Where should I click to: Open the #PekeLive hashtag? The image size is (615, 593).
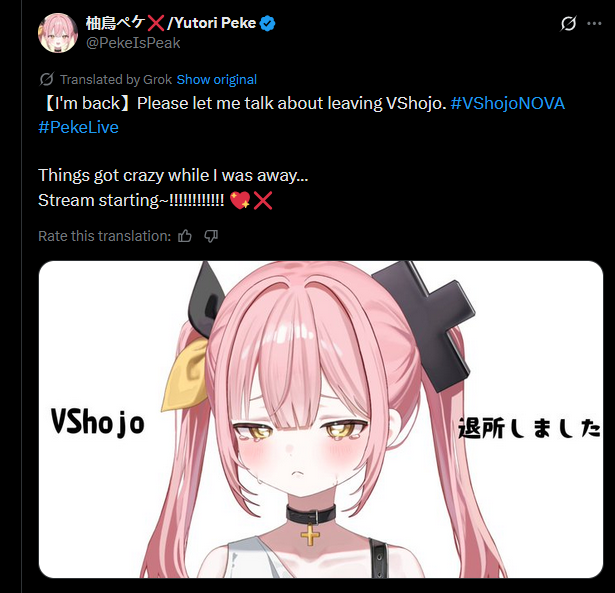tap(78, 127)
